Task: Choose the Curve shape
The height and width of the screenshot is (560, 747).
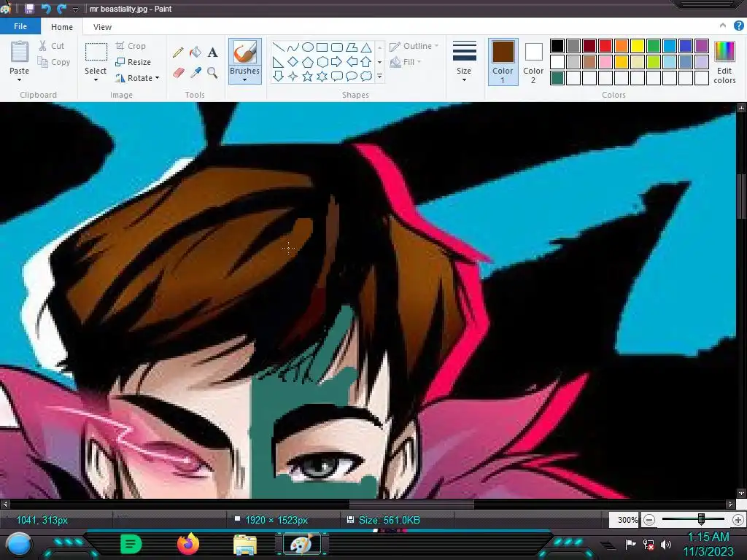Action: click(x=293, y=47)
